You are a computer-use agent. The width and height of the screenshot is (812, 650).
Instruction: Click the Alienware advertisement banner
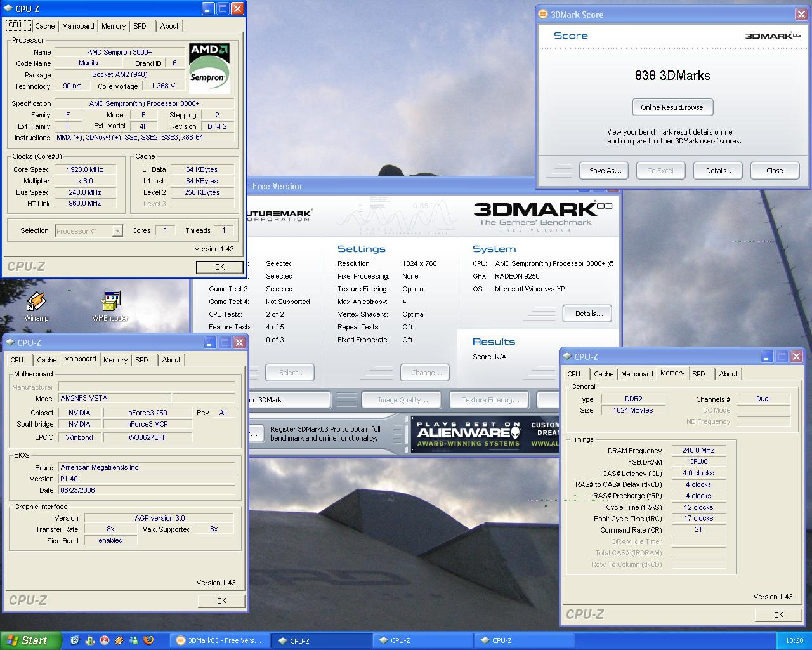tap(485, 434)
